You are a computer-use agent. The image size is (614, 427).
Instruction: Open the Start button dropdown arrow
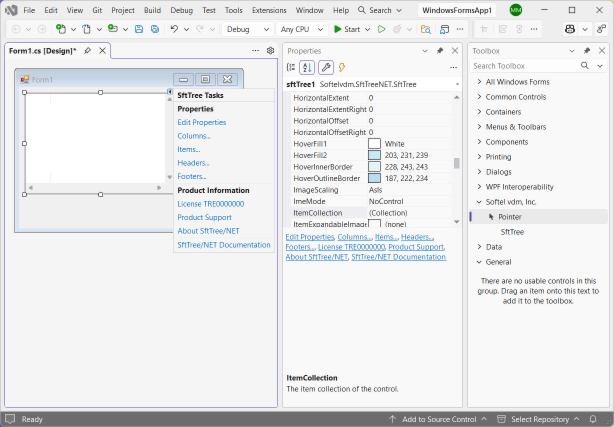(x=367, y=29)
